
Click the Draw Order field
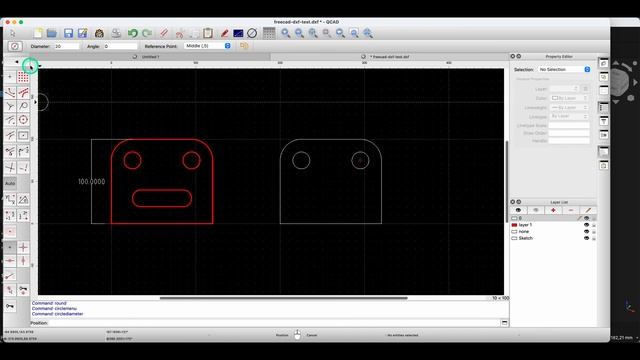point(569,133)
